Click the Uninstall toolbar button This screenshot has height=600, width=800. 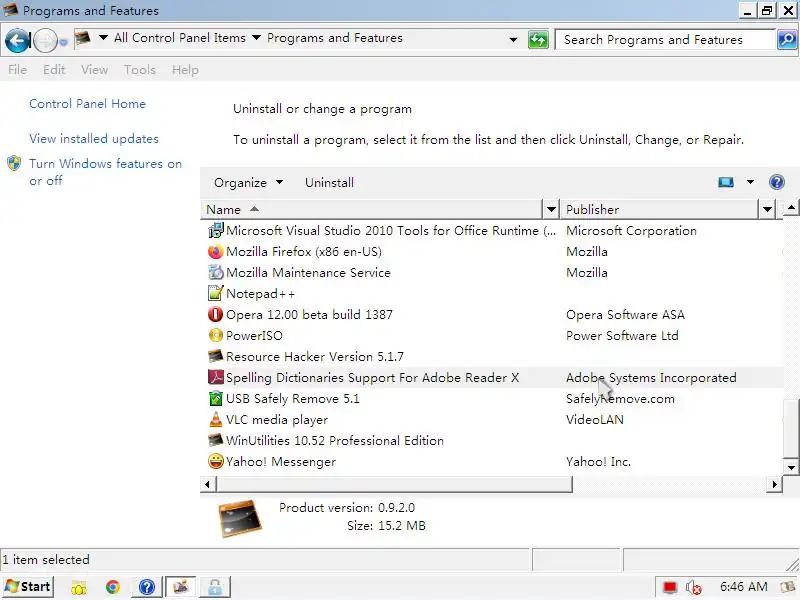330,183
